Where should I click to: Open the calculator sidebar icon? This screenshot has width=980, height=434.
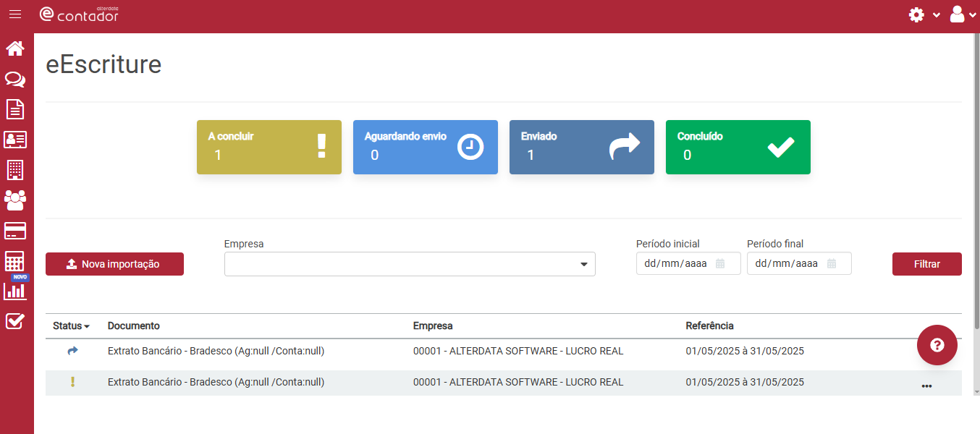coord(15,261)
